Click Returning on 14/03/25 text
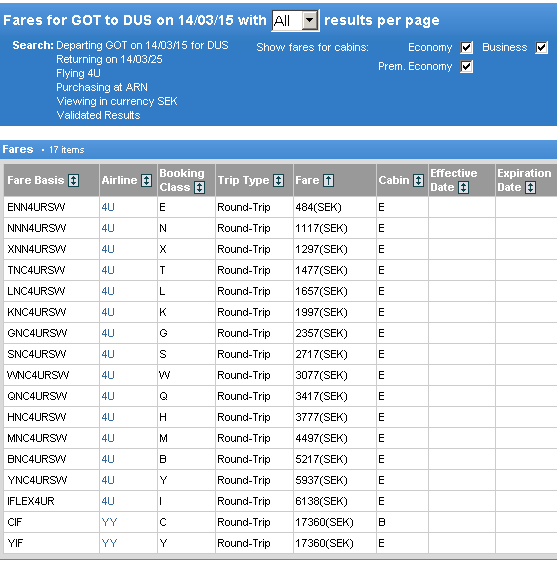 (109, 59)
